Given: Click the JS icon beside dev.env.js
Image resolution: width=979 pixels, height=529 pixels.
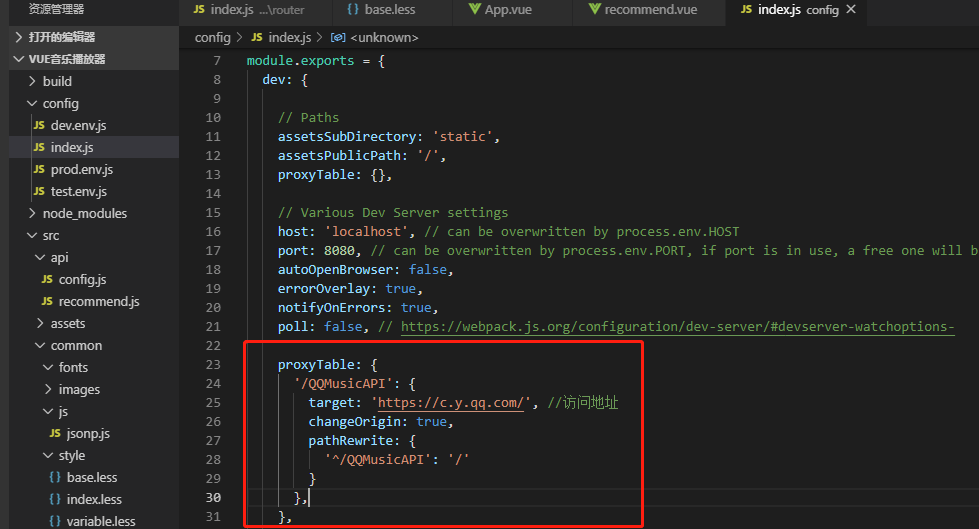Looking at the screenshot, I should click(x=39, y=126).
